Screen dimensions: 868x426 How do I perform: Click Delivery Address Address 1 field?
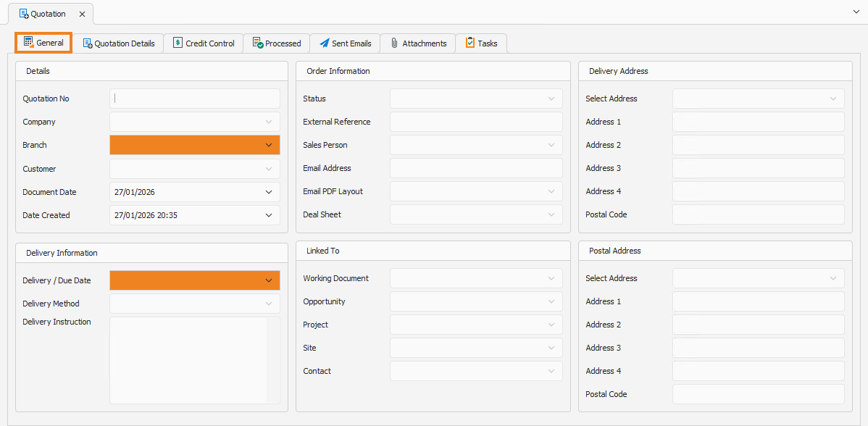(759, 122)
